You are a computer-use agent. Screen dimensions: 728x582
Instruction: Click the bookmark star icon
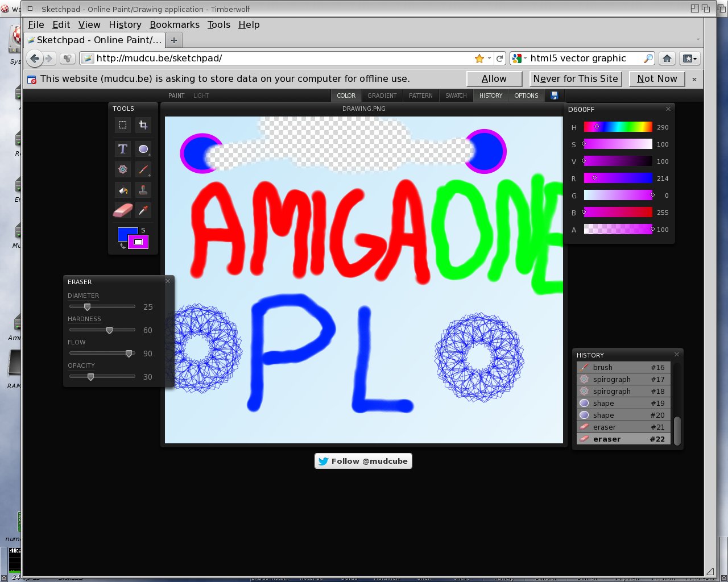(479, 58)
